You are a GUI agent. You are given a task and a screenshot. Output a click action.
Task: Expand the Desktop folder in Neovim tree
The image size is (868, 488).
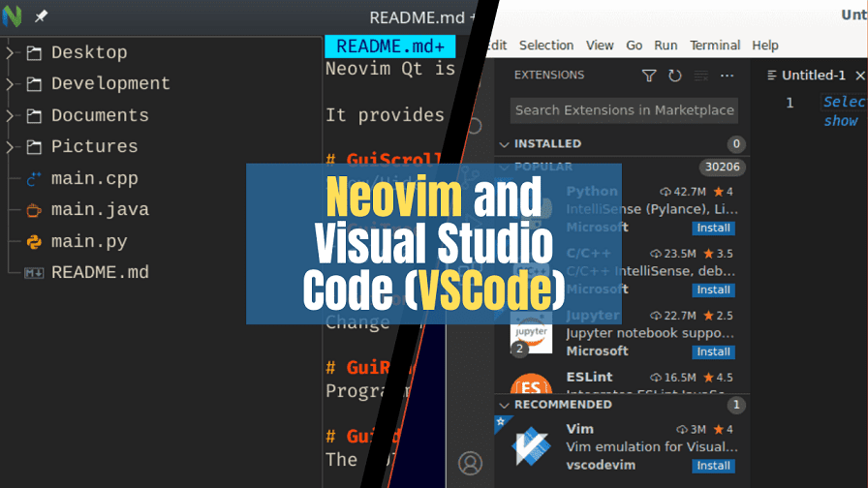point(10,52)
